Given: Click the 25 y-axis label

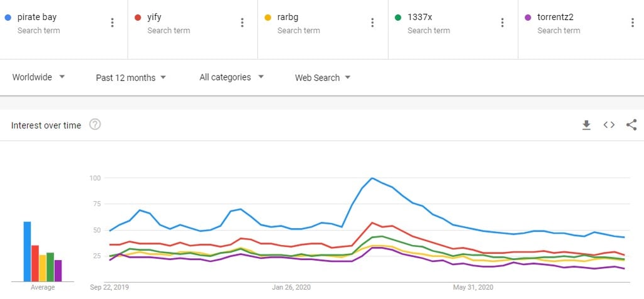Looking at the screenshot, I should (97, 256).
